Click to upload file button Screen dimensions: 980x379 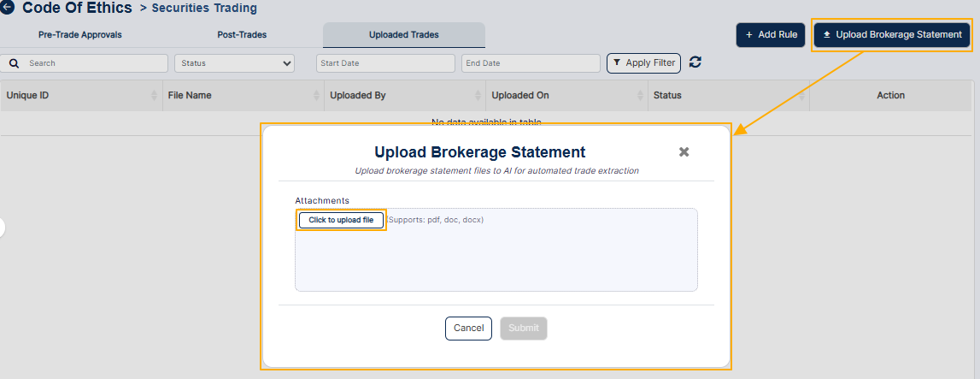(341, 220)
